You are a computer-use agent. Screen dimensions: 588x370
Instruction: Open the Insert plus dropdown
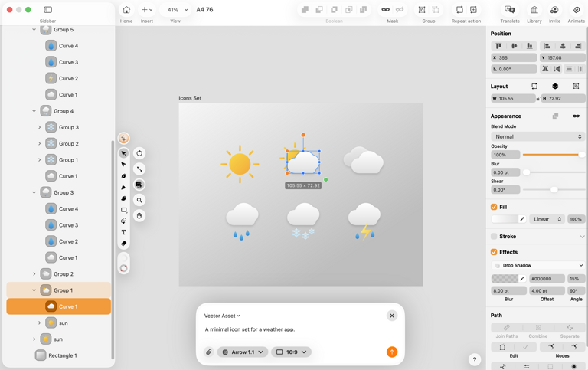click(147, 10)
